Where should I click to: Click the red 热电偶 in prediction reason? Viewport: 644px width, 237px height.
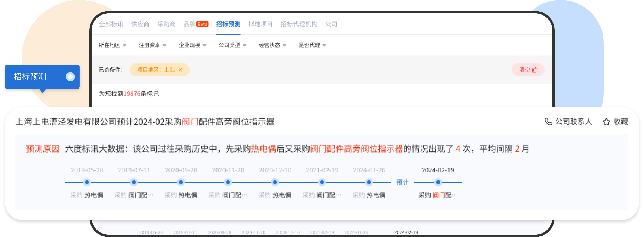[x=264, y=149]
